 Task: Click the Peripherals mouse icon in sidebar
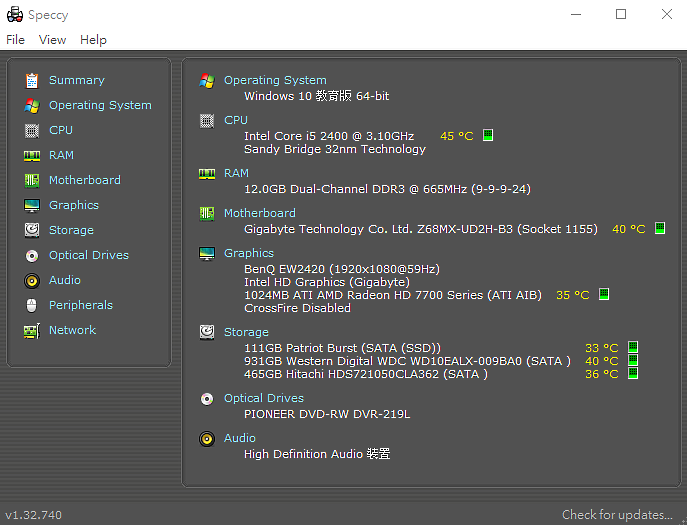tap(32, 305)
